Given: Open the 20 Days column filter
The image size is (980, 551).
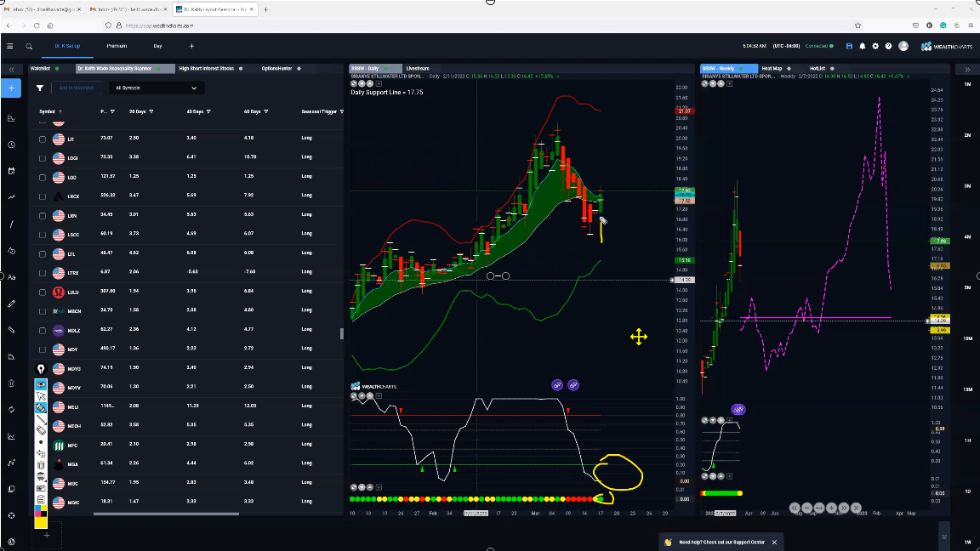Looking at the screenshot, I should 151,112.
